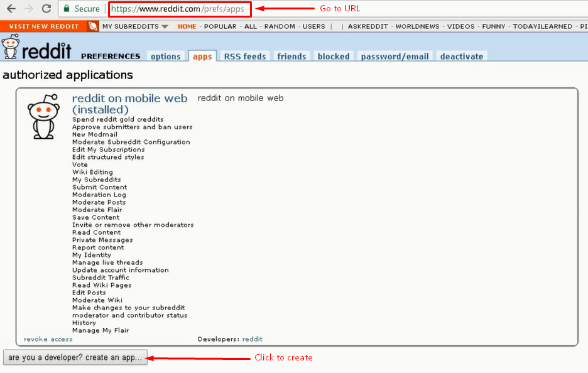
Task: Go to TodayILearned subreddit link
Action: pyautogui.click(x=542, y=26)
